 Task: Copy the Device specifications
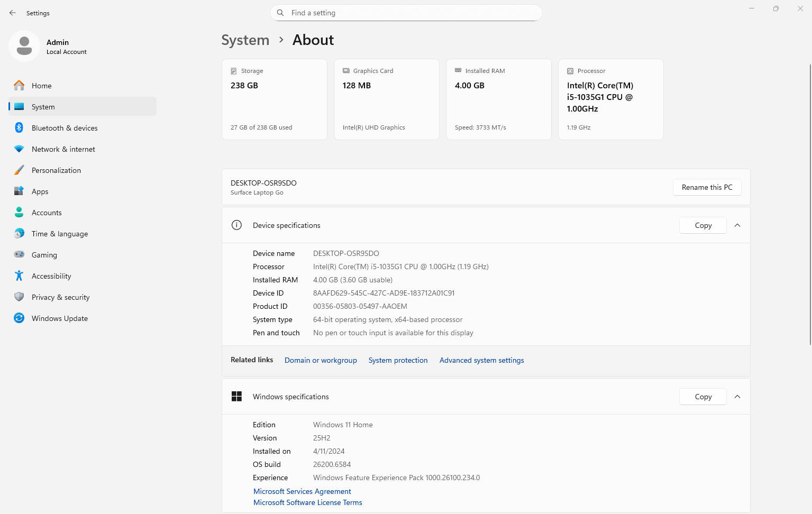click(703, 225)
